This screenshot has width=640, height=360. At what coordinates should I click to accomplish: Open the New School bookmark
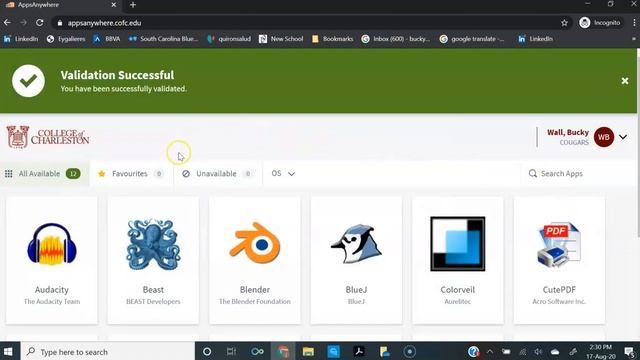coord(281,39)
